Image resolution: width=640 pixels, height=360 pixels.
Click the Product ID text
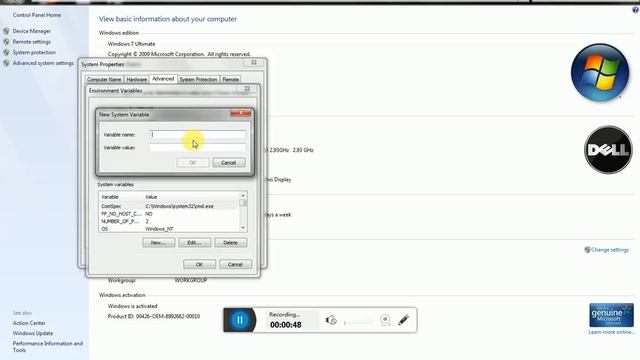pyautogui.click(x=154, y=316)
